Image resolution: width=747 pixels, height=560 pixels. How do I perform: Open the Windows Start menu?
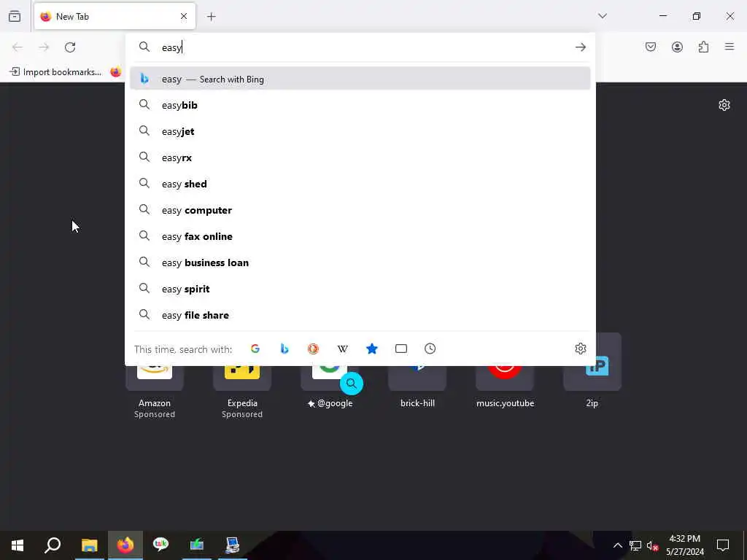click(18, 545)
